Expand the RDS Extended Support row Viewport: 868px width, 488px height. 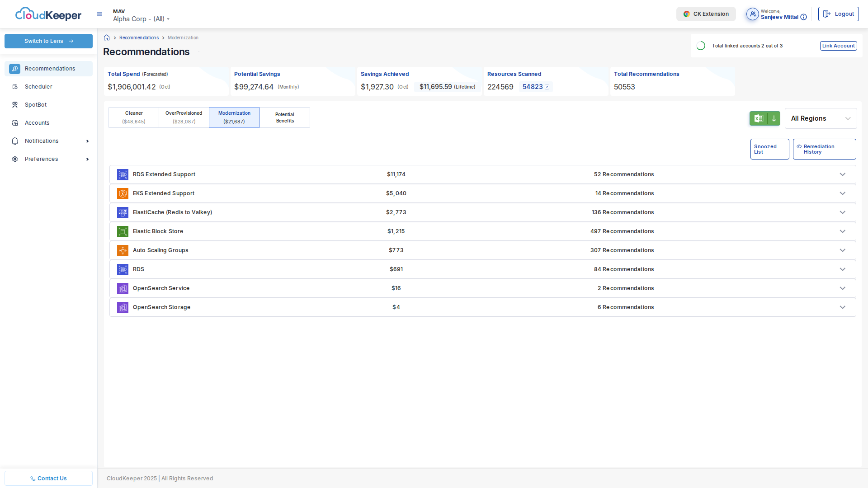[842, 174]
